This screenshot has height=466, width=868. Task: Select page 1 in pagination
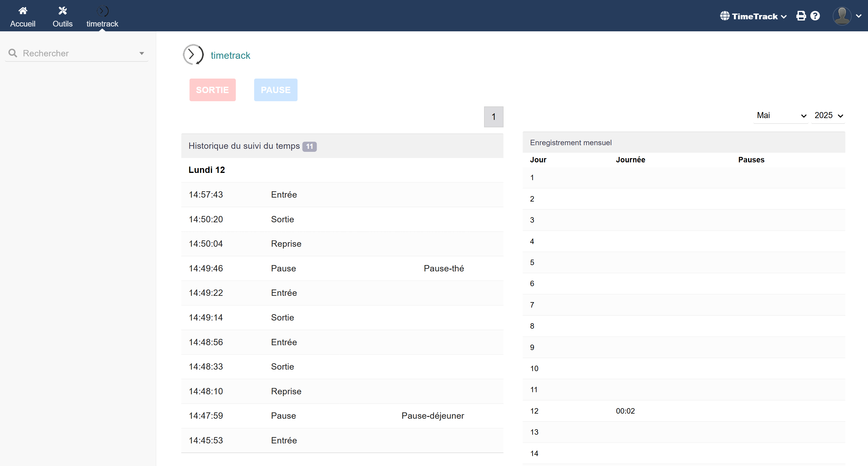(493, 117)
